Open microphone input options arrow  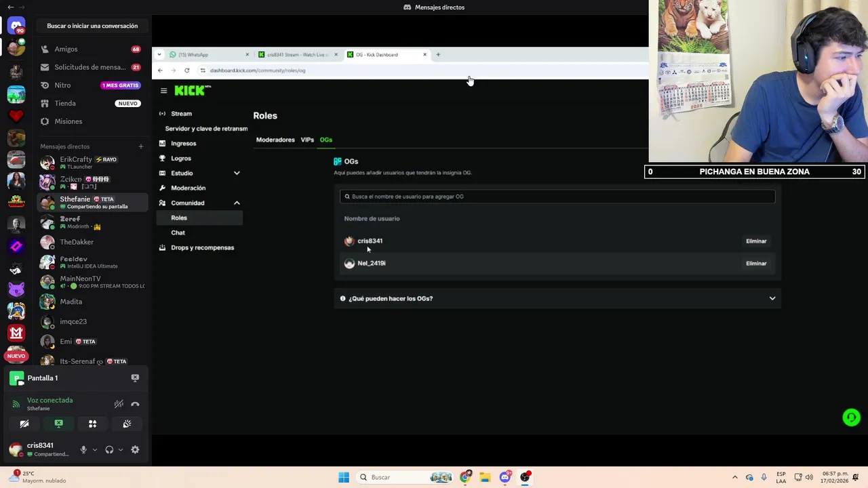coord(94,449)
